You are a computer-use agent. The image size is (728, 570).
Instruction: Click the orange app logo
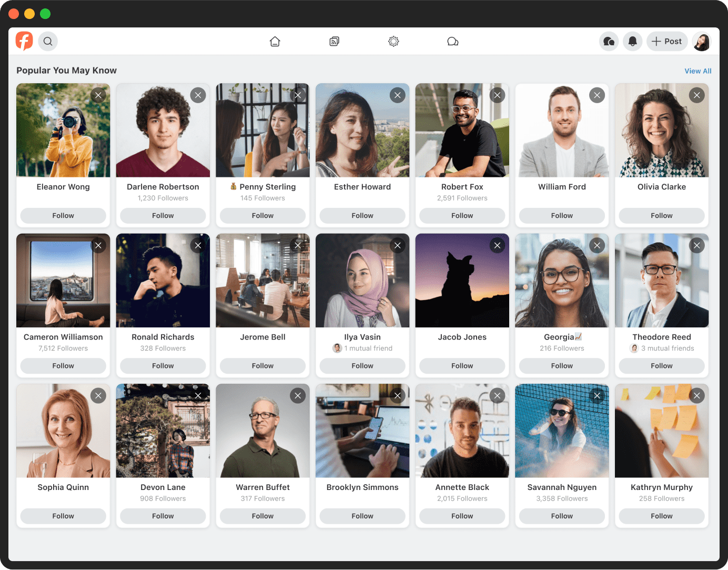[24, 41]
